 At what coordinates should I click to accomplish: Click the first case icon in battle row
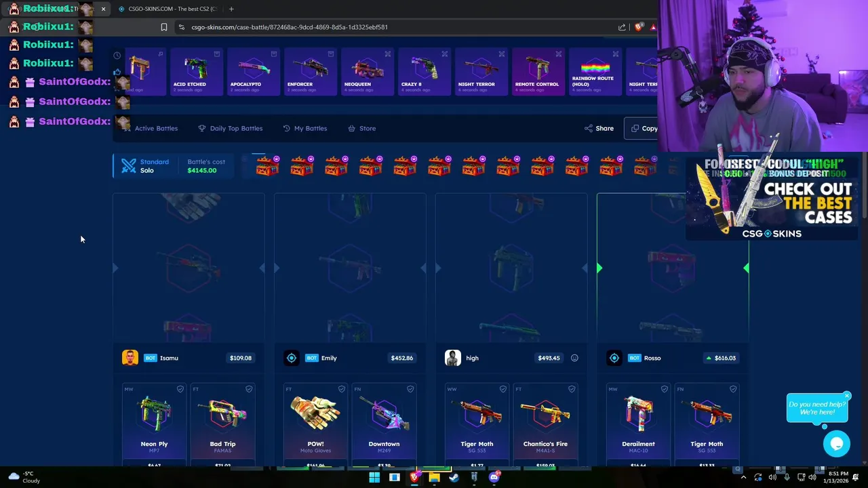pos(267,165)
